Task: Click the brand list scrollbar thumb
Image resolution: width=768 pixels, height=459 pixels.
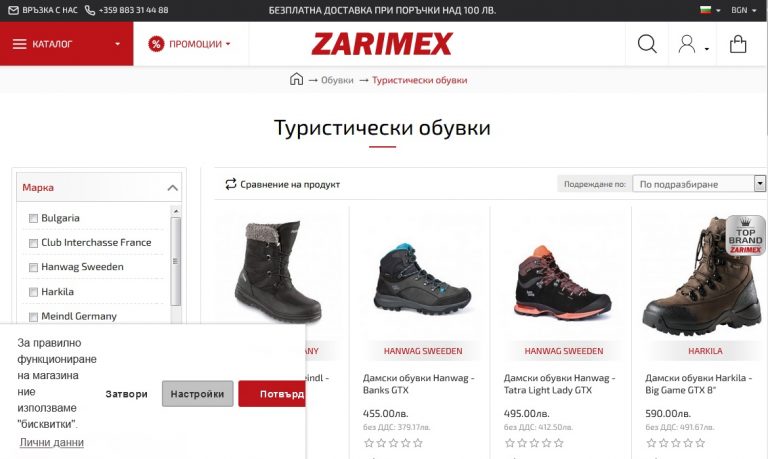Action: (x=176, y=261)
